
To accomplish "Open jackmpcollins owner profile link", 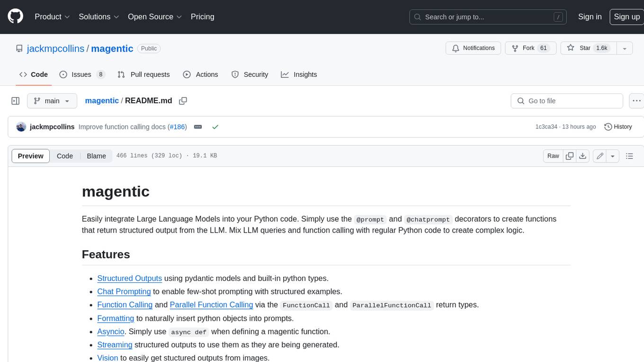I will [x=56, y=48].
